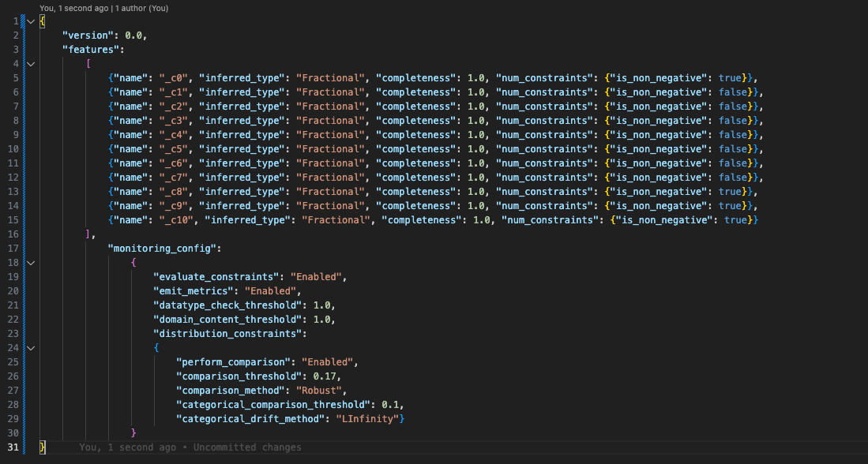Viewport: 868px width, 464px height.
Task: Collapse the monitoring_config fold arrow on line 18
Action: 31,263
